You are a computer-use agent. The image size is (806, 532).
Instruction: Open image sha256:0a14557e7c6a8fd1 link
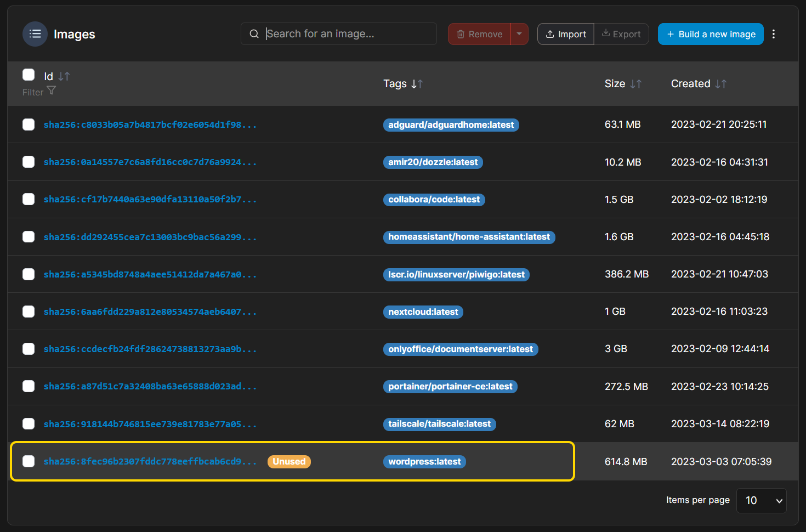[150, 162]
